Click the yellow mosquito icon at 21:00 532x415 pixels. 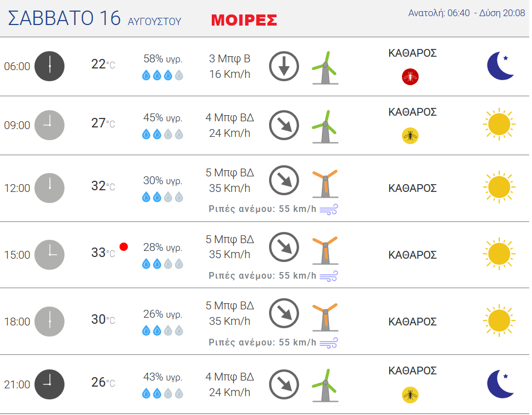tap(410, 395)
